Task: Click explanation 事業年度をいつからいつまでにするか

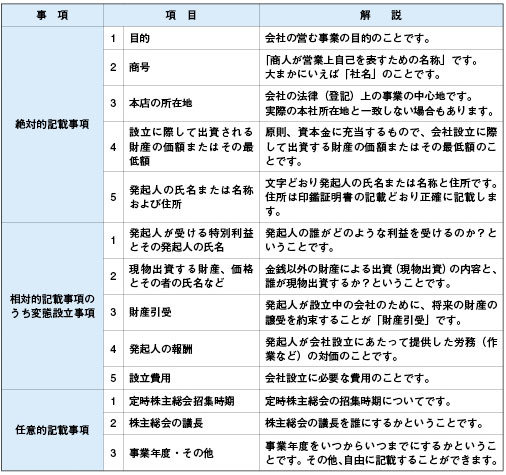Action: (381, 453)
